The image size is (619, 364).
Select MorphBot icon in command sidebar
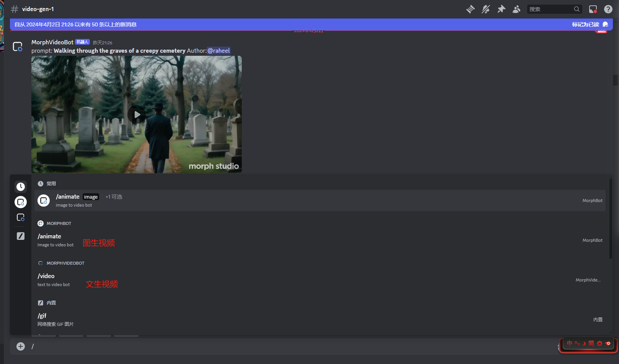coord(20,202)
